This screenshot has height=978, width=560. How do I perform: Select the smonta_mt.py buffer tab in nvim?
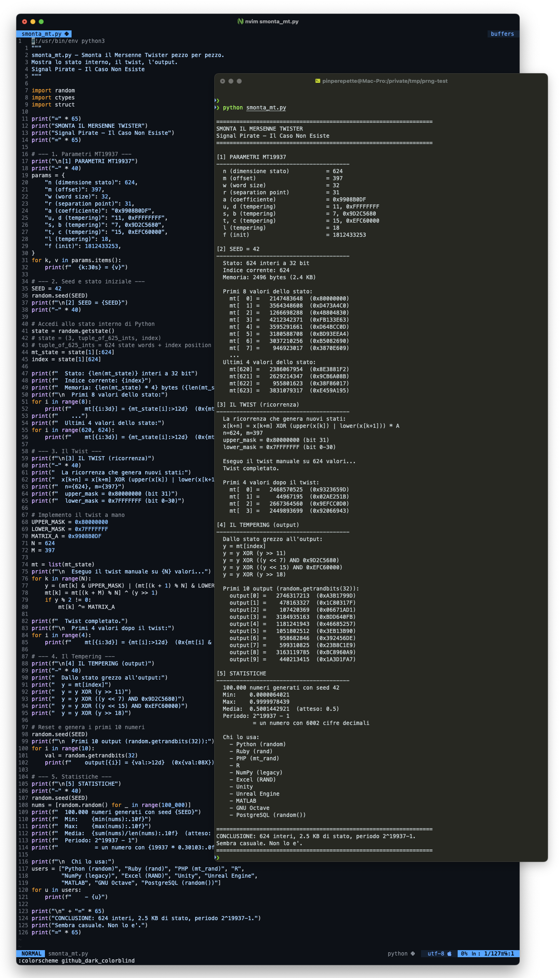coord(45,34)
